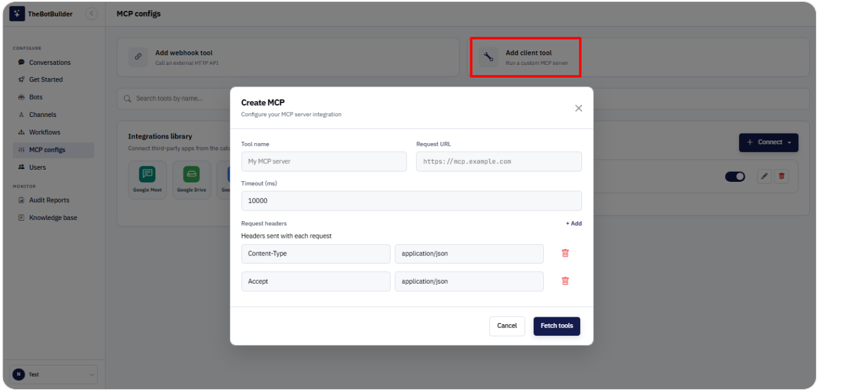Click the Get Started rocket icon

tap(22, 79)
